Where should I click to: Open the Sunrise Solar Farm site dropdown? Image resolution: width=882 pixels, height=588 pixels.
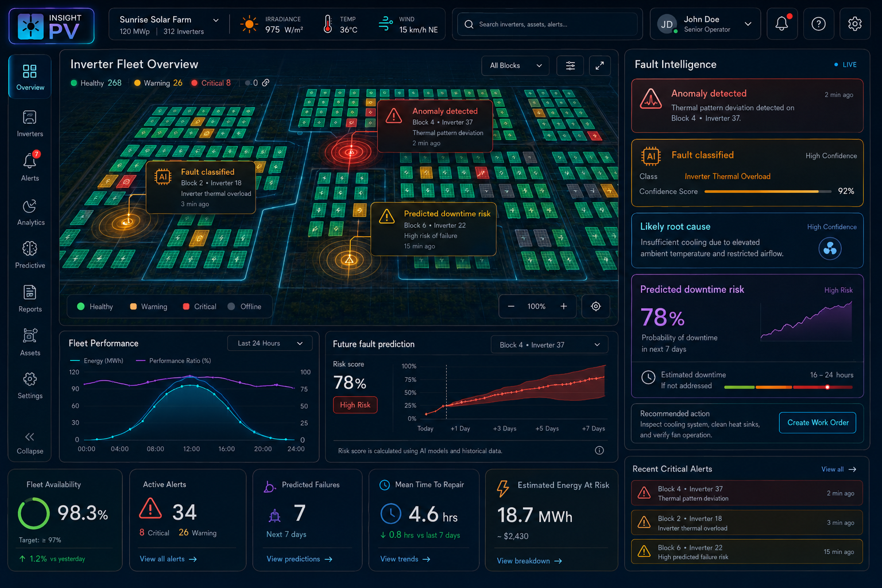coord(169,24)
